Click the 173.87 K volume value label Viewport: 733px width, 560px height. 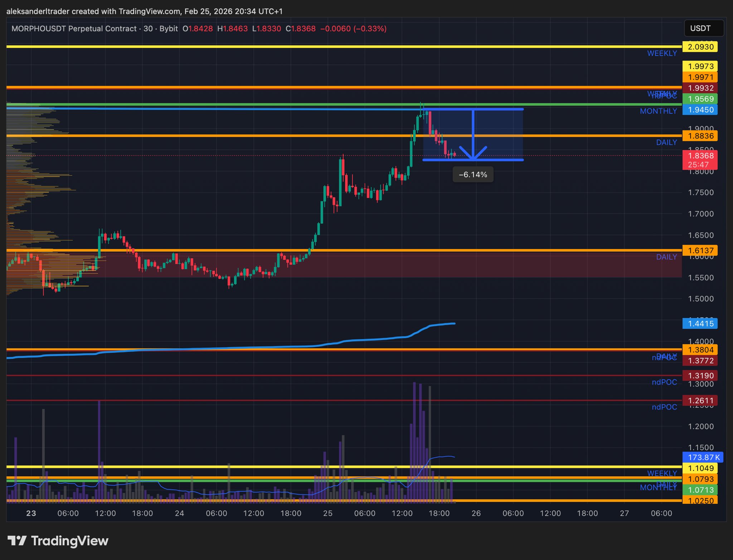(703, 457)
